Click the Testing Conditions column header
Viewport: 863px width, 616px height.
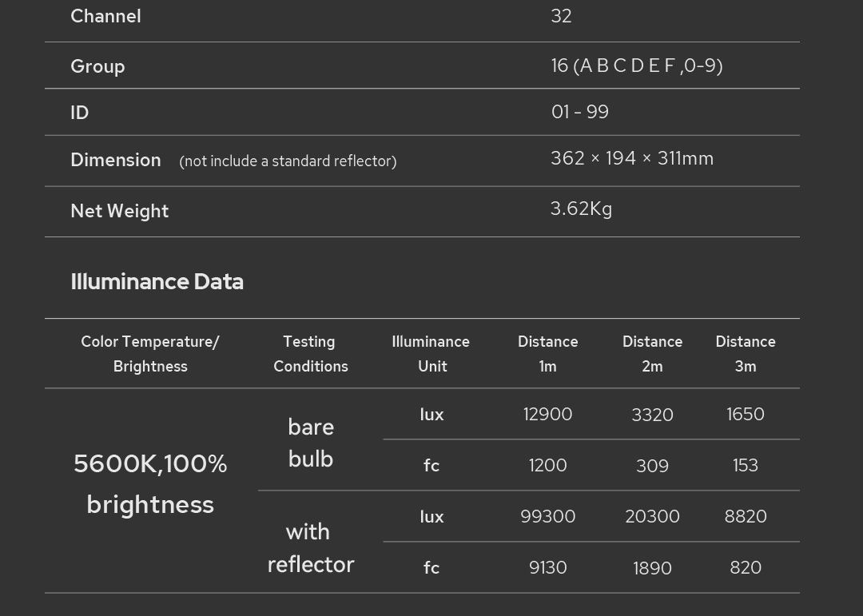point(310,353)
